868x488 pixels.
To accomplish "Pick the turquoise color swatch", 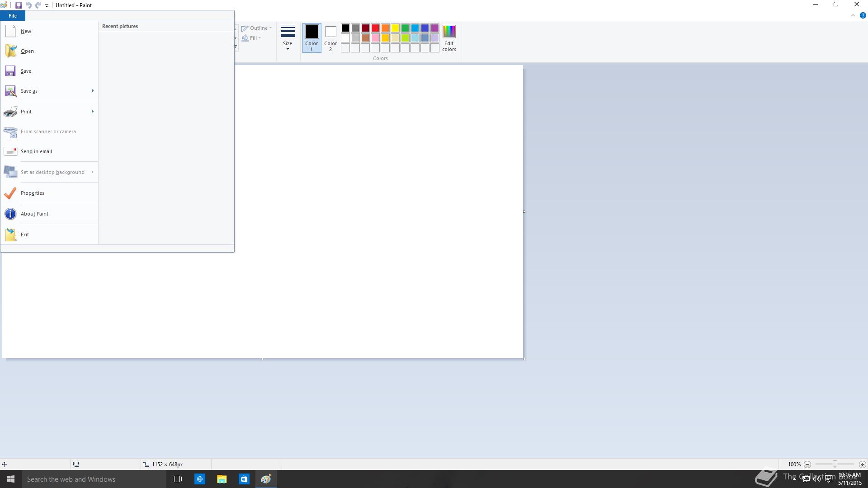I will click(x=415, y=28).
